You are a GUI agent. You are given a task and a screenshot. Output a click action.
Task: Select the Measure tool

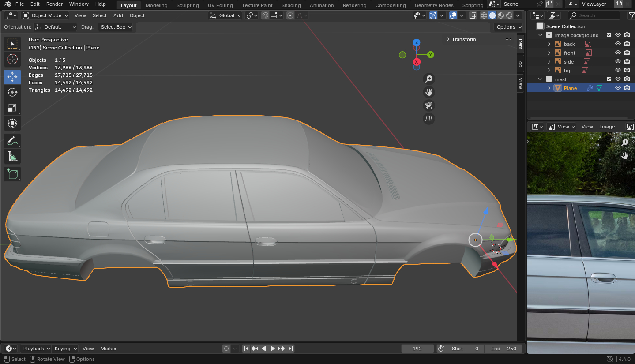pyautogui.click(x=12, y=157)
